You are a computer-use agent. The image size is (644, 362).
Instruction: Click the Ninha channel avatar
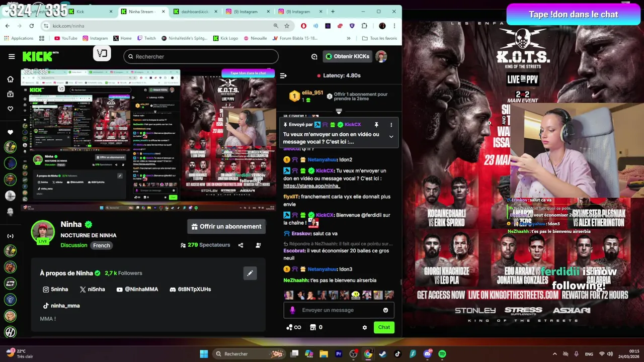click(43, 233)
